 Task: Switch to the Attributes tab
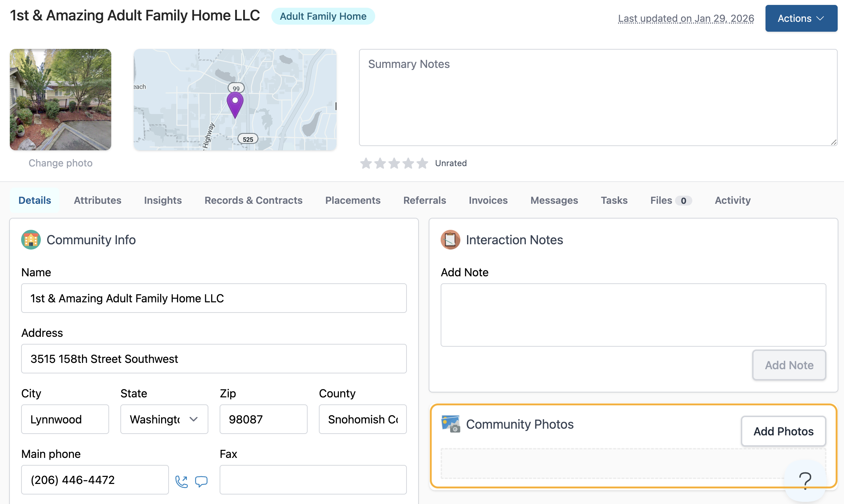pos(97,200)
